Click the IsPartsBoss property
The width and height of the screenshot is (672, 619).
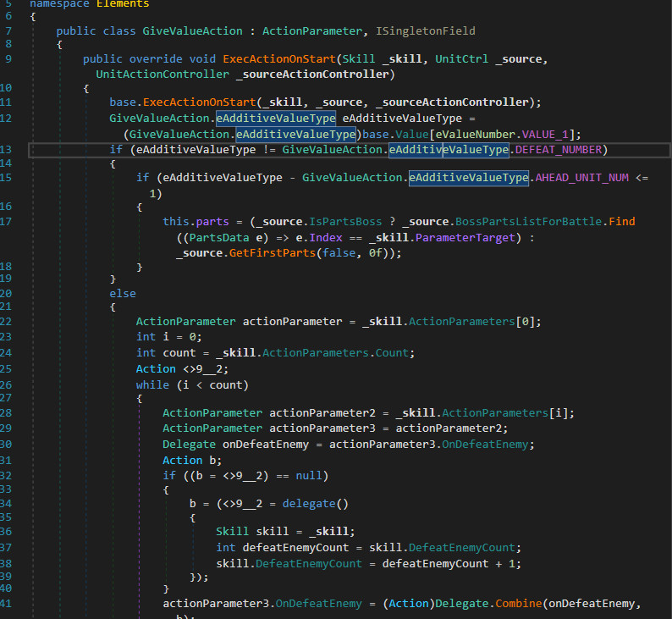point(345,222)
